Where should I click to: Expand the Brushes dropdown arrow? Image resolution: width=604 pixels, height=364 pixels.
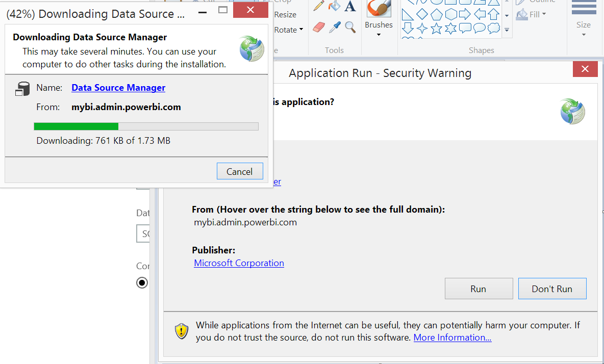379,35
